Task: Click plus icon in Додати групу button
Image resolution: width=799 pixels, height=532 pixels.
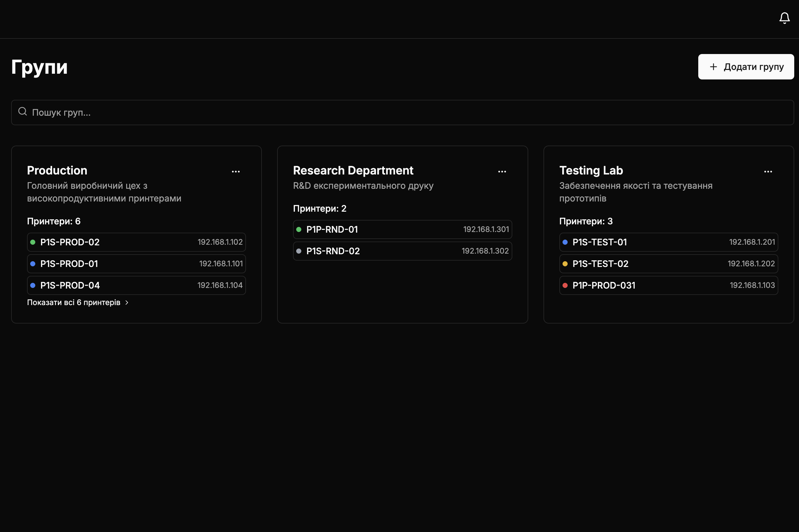Action: coord(713,67)
